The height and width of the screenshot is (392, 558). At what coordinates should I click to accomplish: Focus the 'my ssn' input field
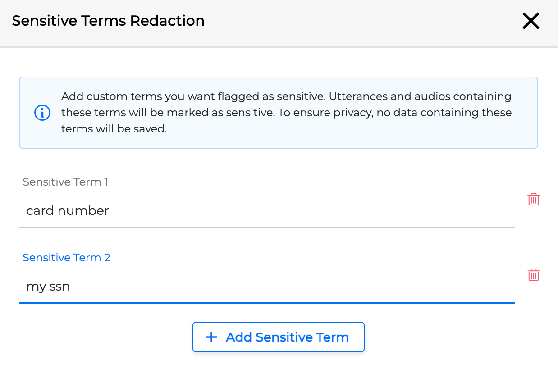[180, 286]
